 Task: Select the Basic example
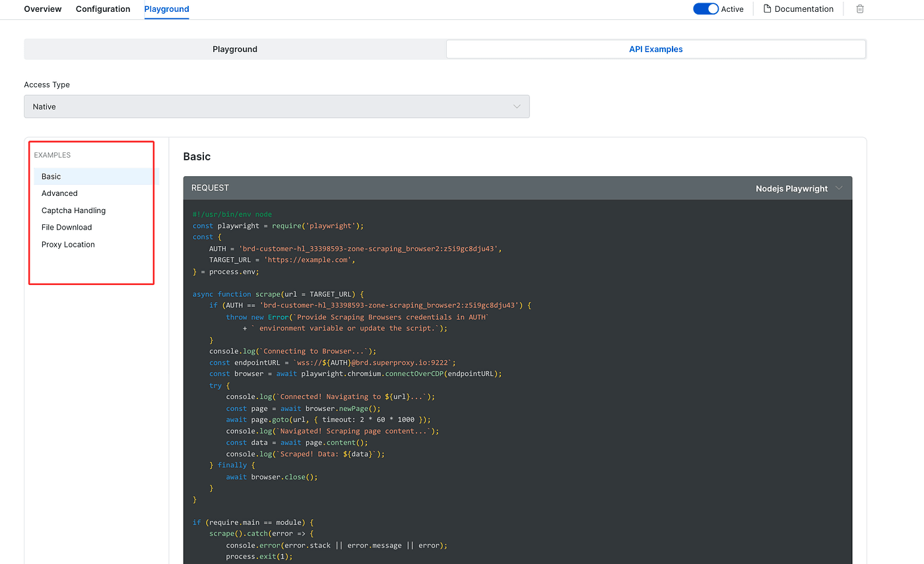(51, 177)
